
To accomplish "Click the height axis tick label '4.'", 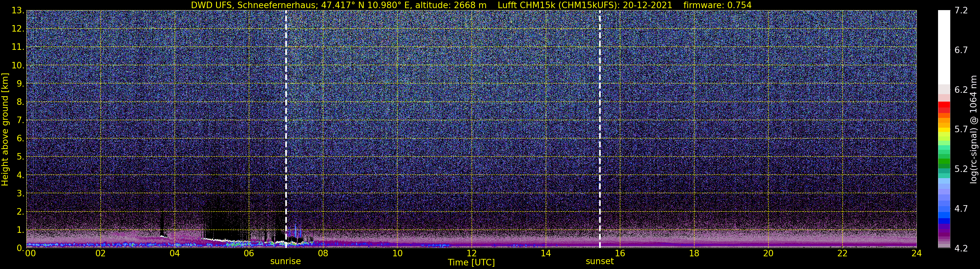I will [x=20, y=175].
